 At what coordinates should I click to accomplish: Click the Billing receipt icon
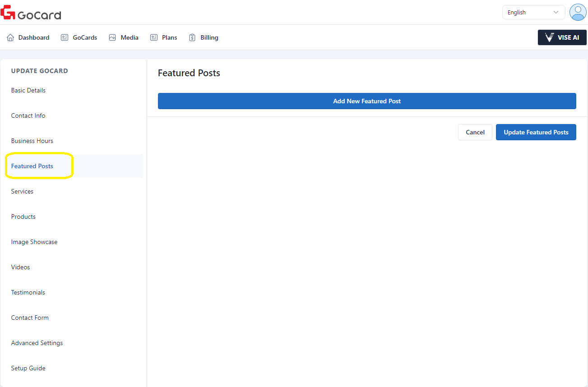pyautogui.click(x=192, y=37)
